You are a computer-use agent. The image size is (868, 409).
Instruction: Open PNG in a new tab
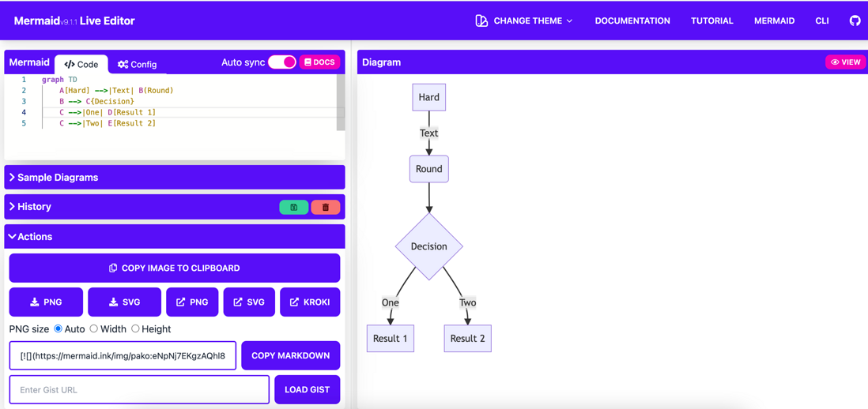click(x=192, y=302)
